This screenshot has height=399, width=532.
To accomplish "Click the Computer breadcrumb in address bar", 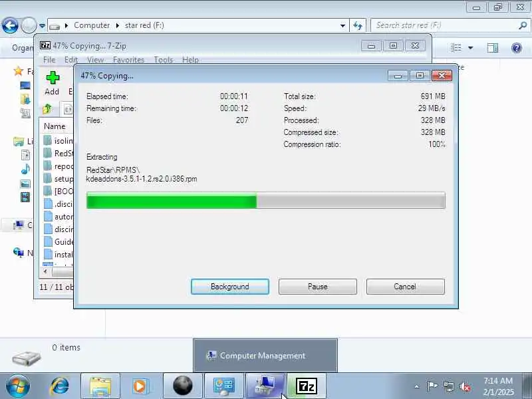I will pyautogui.click(x=92, y=25).
